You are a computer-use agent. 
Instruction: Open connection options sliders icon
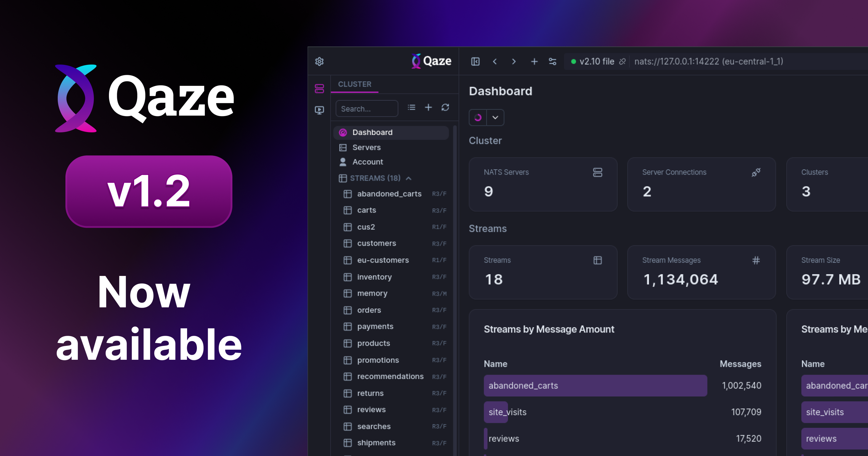point(553,61)
